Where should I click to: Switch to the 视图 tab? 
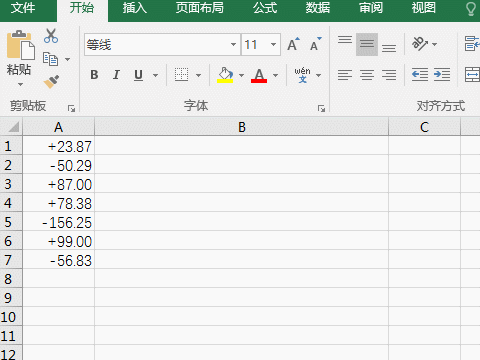(x=423, y=8)
